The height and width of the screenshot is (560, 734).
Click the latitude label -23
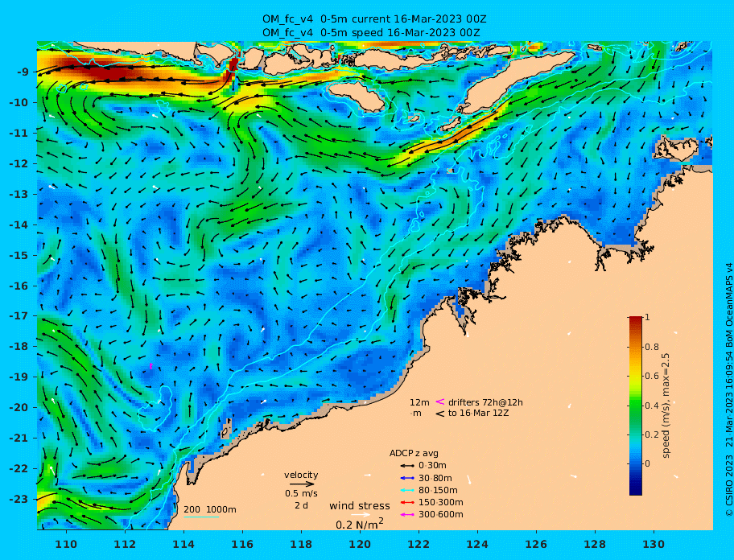coord(20,499)
